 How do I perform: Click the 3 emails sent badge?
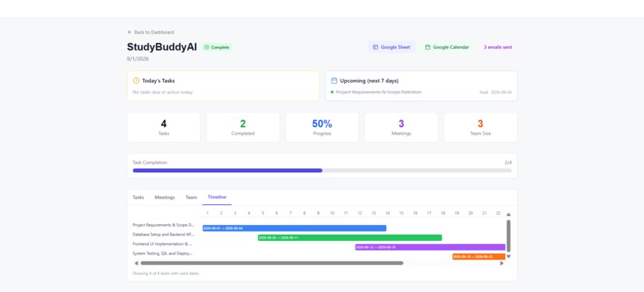click(x=498, y=47)
